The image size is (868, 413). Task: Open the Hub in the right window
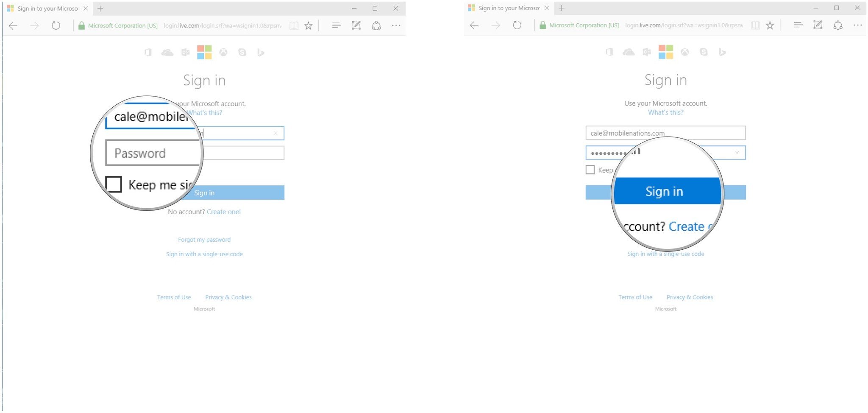click(x=798, y=25)
